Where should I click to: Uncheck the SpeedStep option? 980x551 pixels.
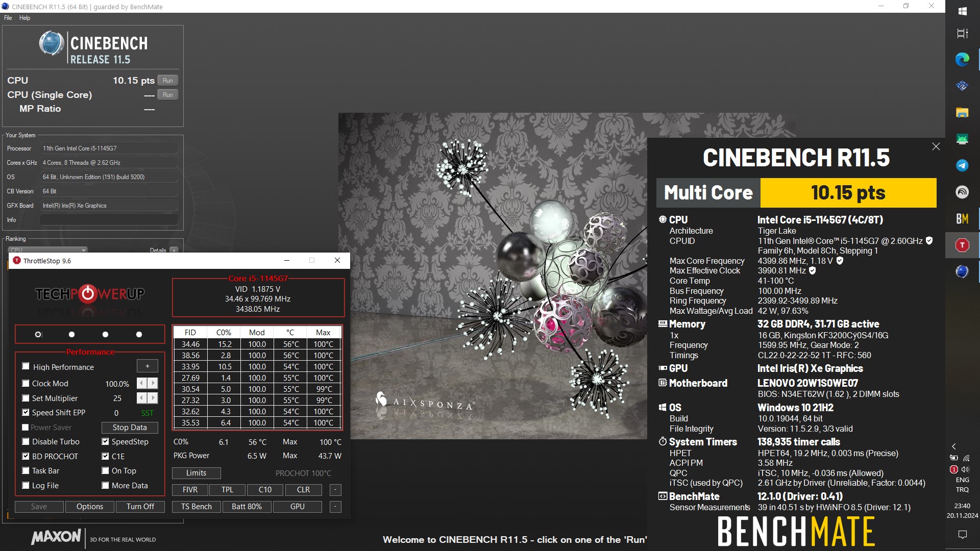105,441
